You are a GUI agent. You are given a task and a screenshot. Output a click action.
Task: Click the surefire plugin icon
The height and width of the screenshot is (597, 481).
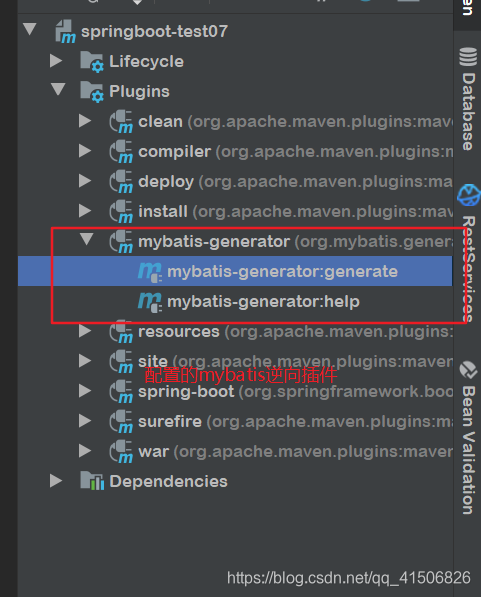click(121, 422)
